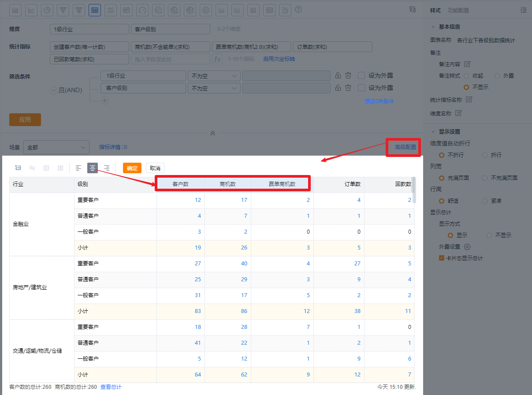
Task: Select the pie chart type icon
Action: pos(47,10)
